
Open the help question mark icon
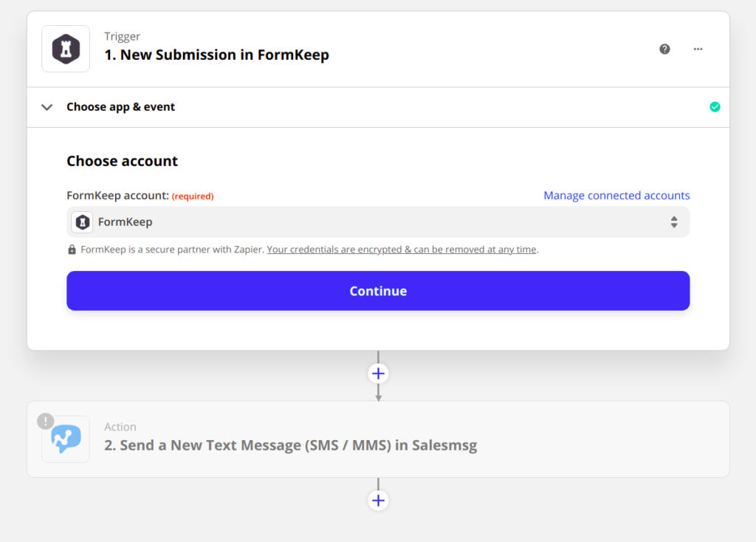[x=664, y=49]
